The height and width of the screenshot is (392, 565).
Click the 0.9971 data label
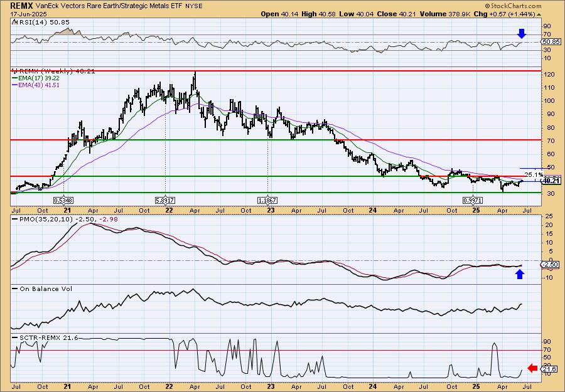tap(472, 200)
